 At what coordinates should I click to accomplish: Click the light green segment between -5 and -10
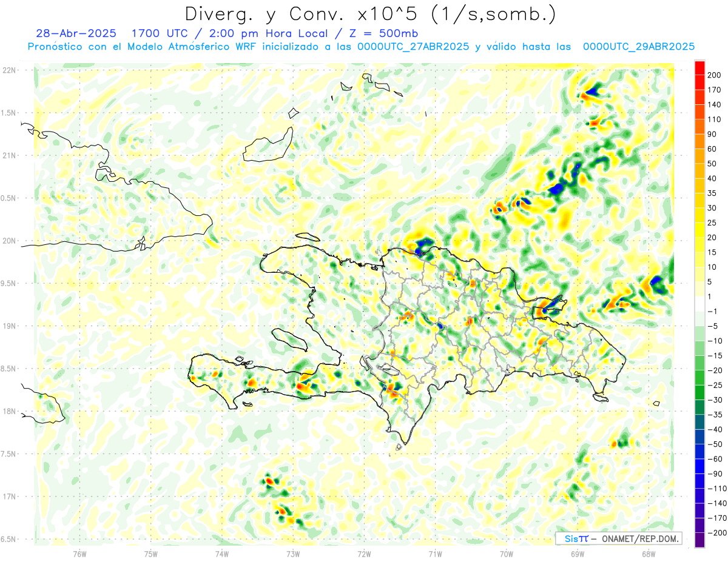(699, 333)
